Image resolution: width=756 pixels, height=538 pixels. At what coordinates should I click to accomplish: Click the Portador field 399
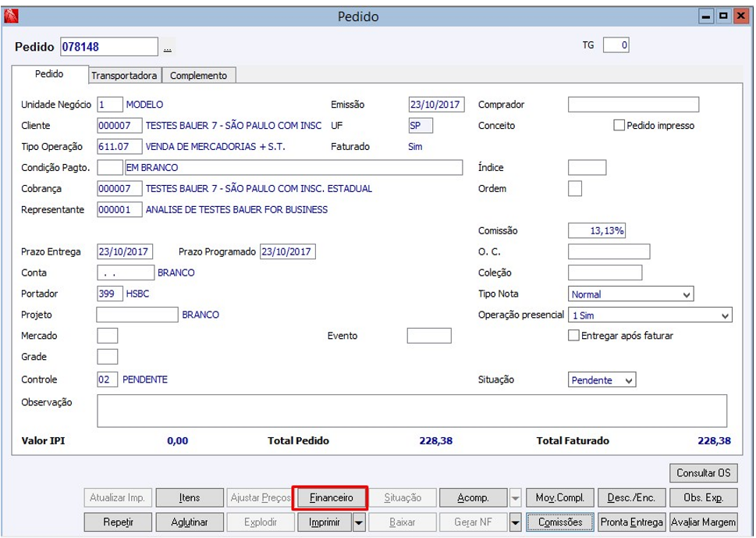coord(110,294)
